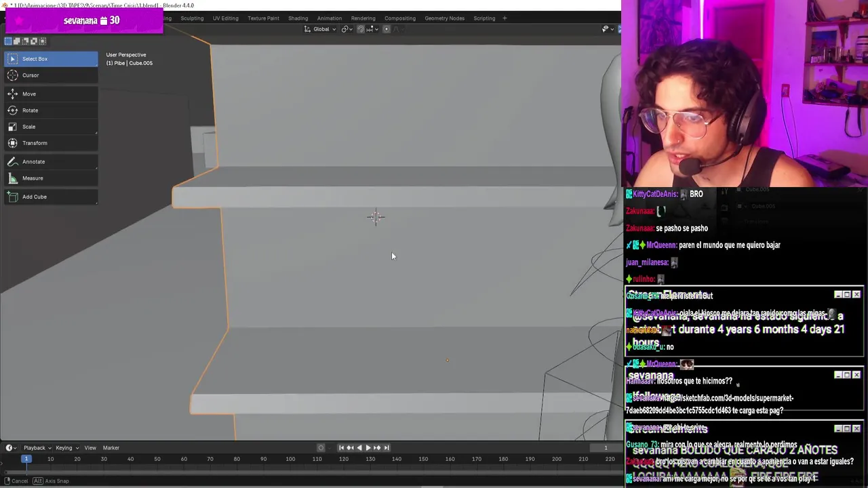
Task: Activate the Cursor tool
Action: [50, 75]
